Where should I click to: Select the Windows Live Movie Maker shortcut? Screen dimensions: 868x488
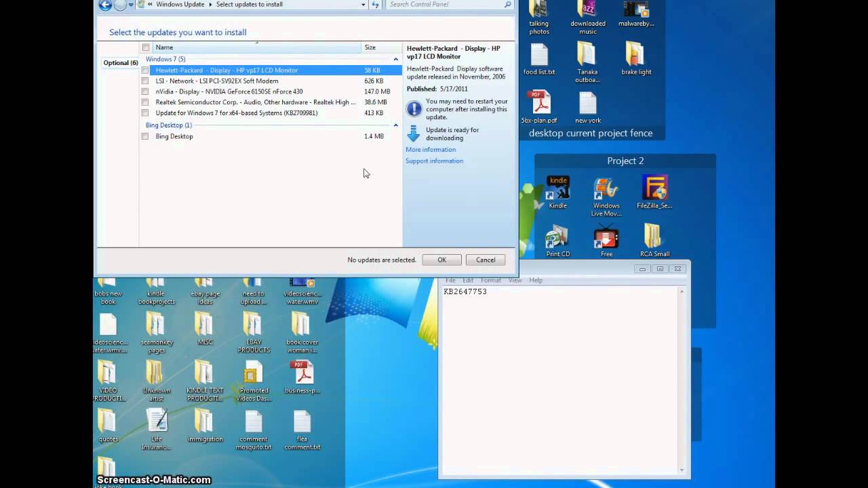tap(606, 197)
